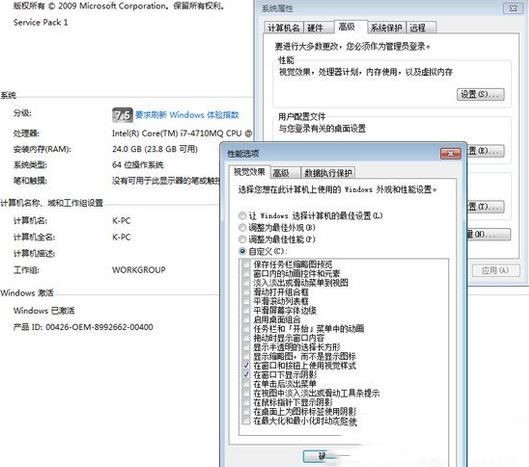The height and width of the screenshot is (467, 529).
Task: Tick 在桌面上为图标标签使用阴影 checkbox
Action: [x=246, y=411]
